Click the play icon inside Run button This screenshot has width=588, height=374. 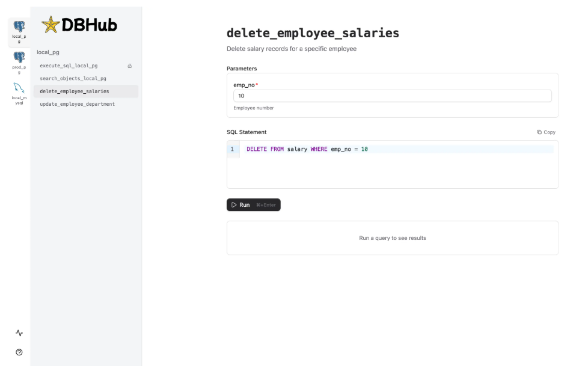coord(234,205)
